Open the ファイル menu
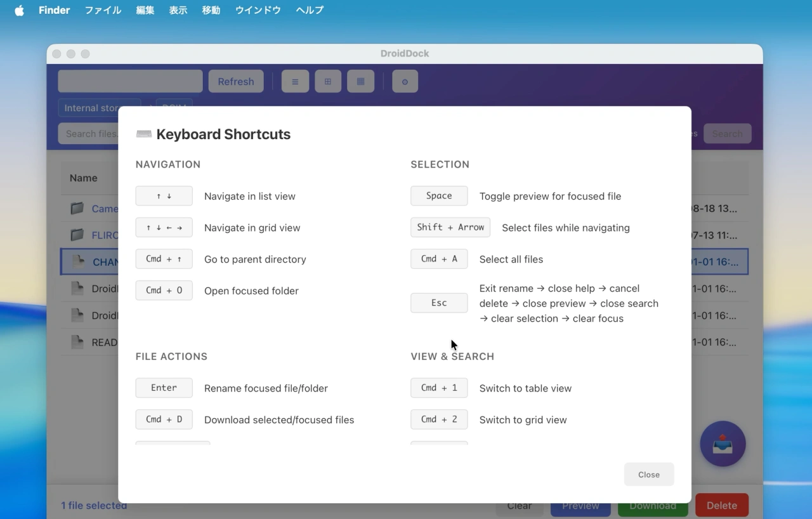 [x=103, y=10]
